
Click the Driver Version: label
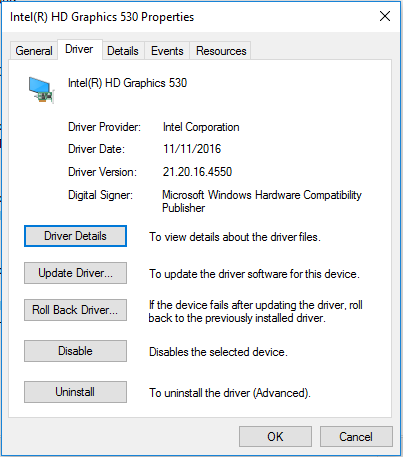[x=102, y=172]
